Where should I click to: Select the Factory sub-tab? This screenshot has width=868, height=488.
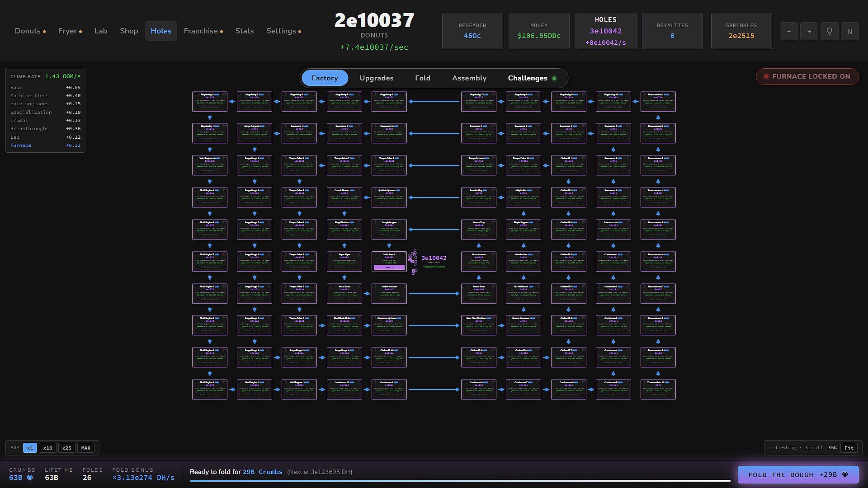[x=325, y=78]
